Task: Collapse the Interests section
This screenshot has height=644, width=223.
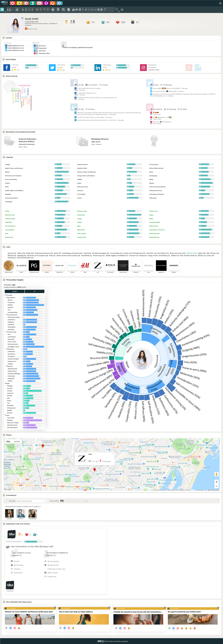Action: [x=3, y=157]
